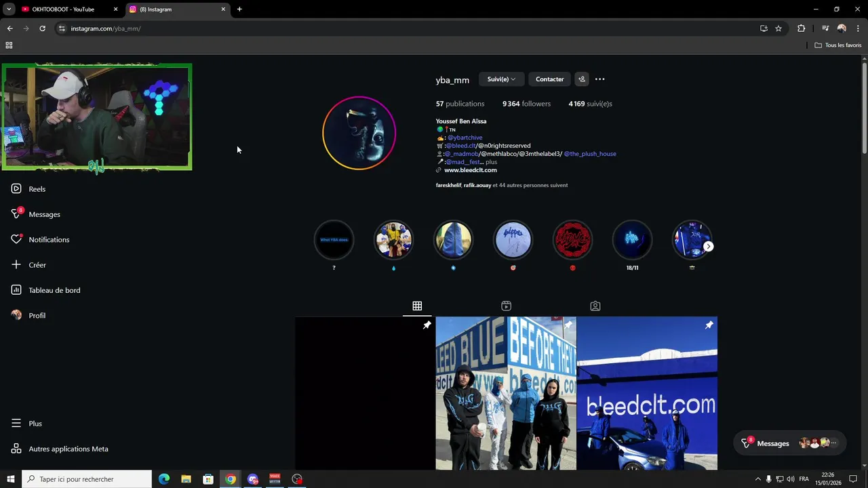Image resolution: width=868 pixels, height=488 pixels.
Task: Click install app icon in address bar
Action: pyautogui.click(x=764, y=28)
